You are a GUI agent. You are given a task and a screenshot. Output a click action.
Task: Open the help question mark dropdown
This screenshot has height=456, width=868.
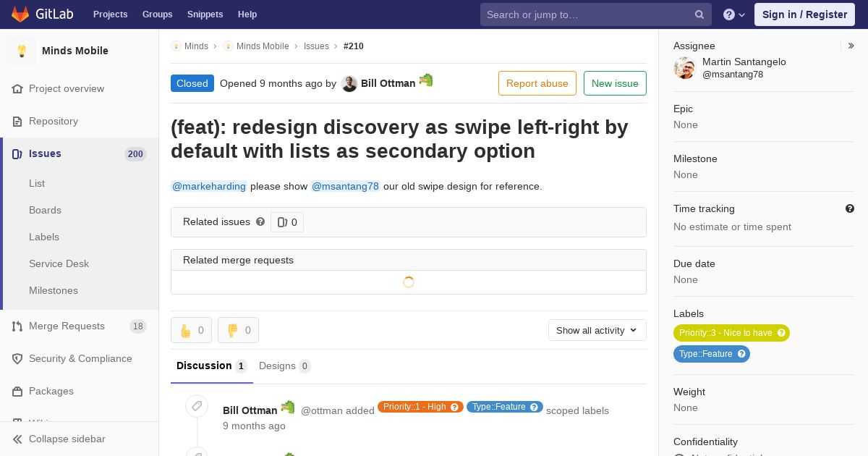pos(734,14)
